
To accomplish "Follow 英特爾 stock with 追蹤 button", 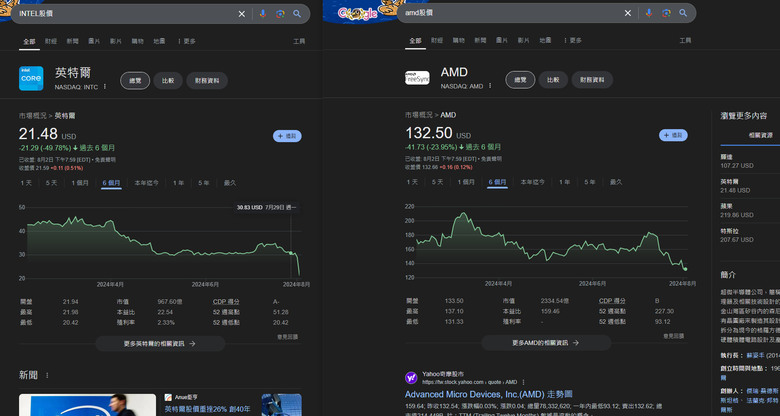I will pyautogui.click(x=287, y=136).
